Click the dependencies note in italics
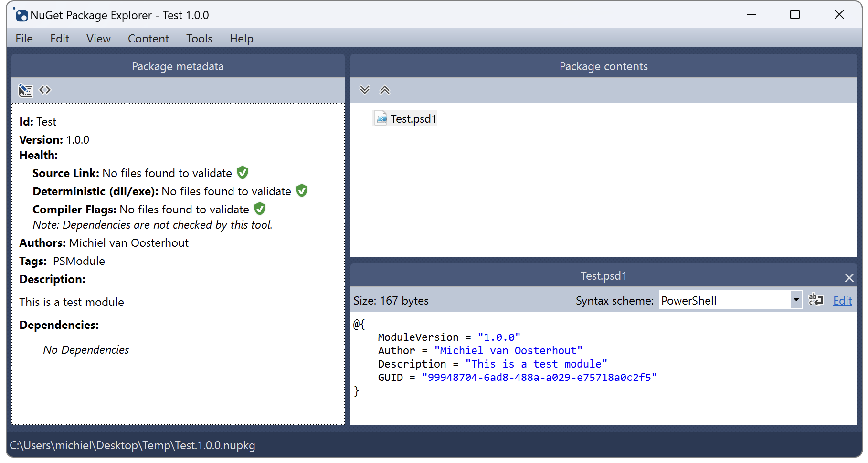 pos(152,225)
